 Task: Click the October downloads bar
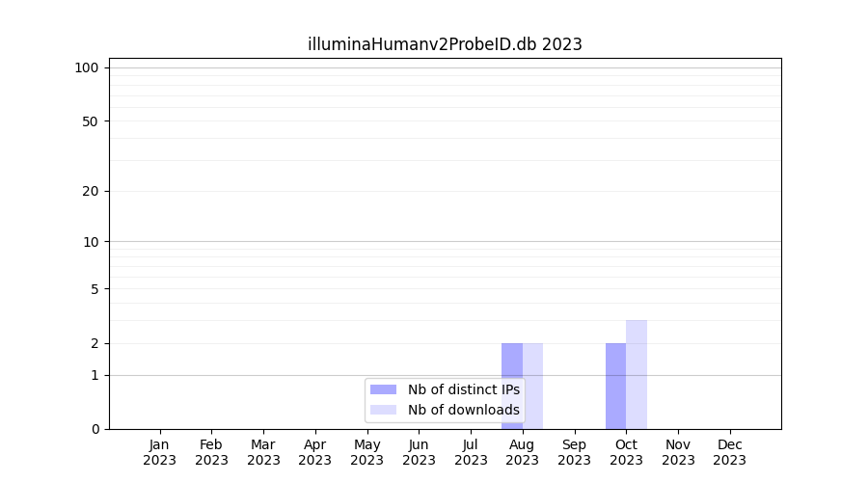637,374
